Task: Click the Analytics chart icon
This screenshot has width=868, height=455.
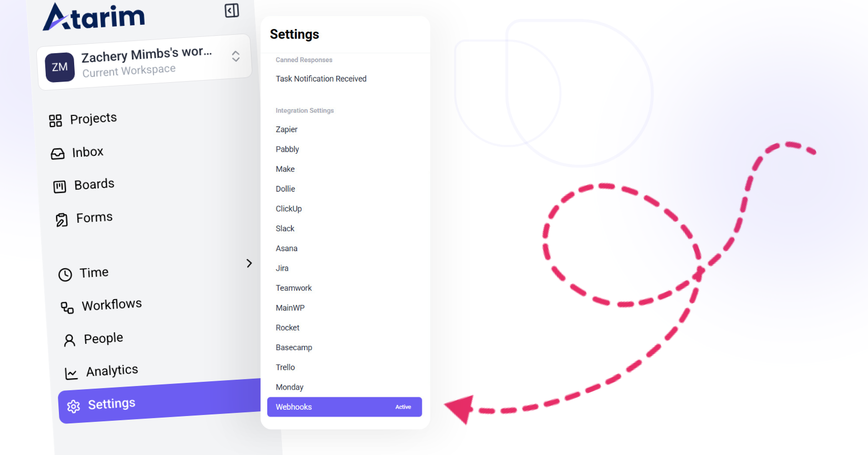Action: click(x=71, y=373)
